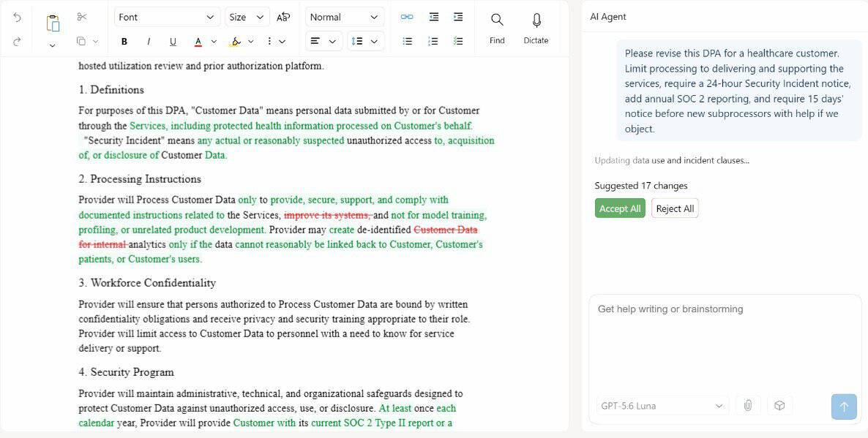Open the Size dropdown
The height and width of the screenshot is (438, 868).
(247, 17)
